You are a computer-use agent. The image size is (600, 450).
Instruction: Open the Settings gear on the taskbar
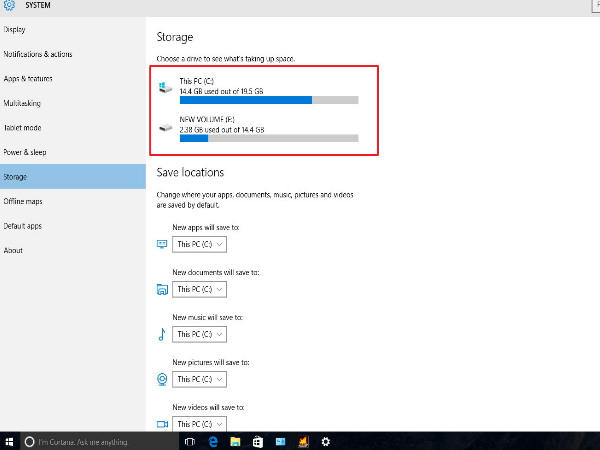pyautogui.click(x=326, y=442)
